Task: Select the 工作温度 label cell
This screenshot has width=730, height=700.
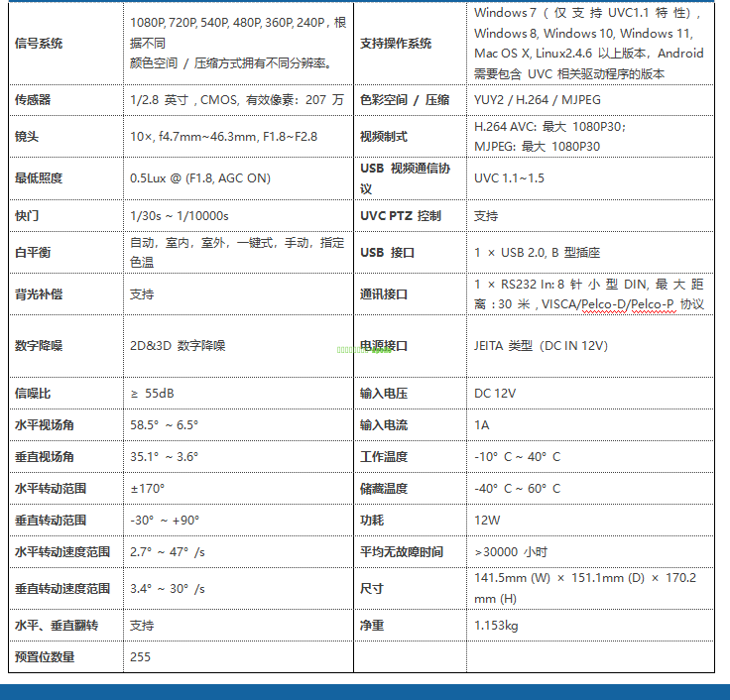Action: click(384, 457)
